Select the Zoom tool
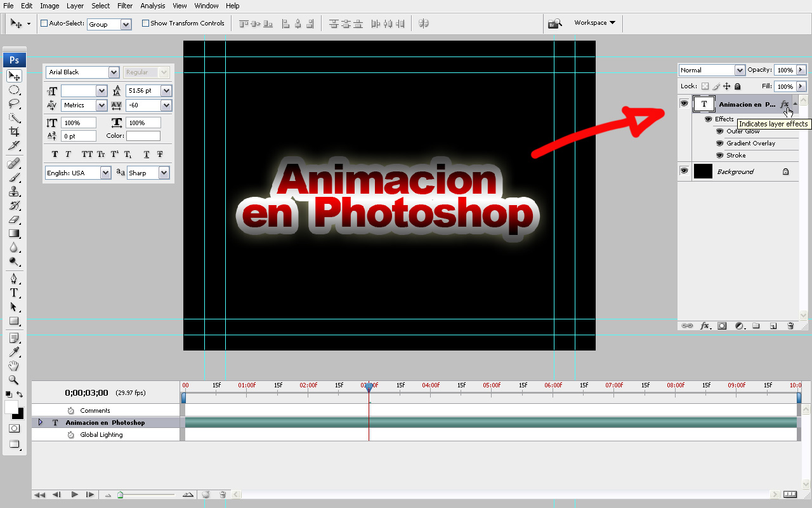The width and height of the screenshot is (812, 508). point(14,380)
